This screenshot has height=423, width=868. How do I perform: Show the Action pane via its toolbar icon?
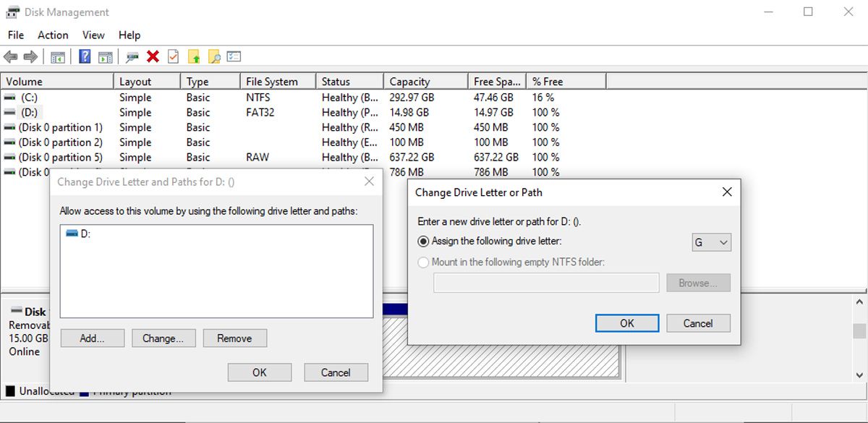point(106,57)
